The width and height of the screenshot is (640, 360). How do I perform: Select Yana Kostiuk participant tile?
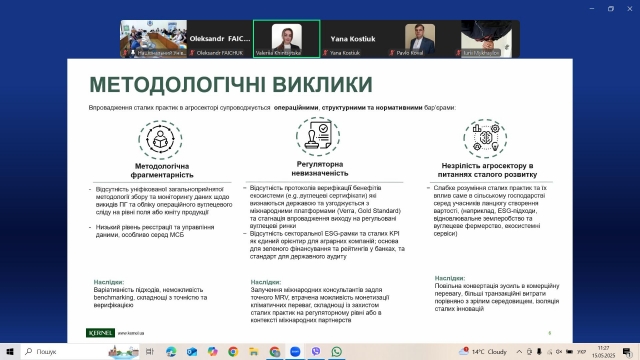click(x=353, y=39)
